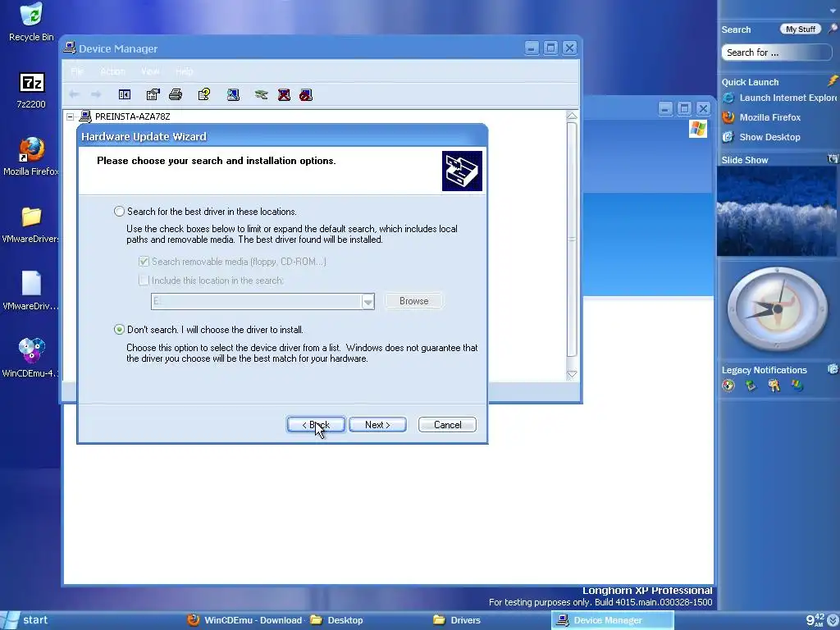This screenshot has height=630, width=840.
Task: Click the location path input field
Action: [256, 301]
